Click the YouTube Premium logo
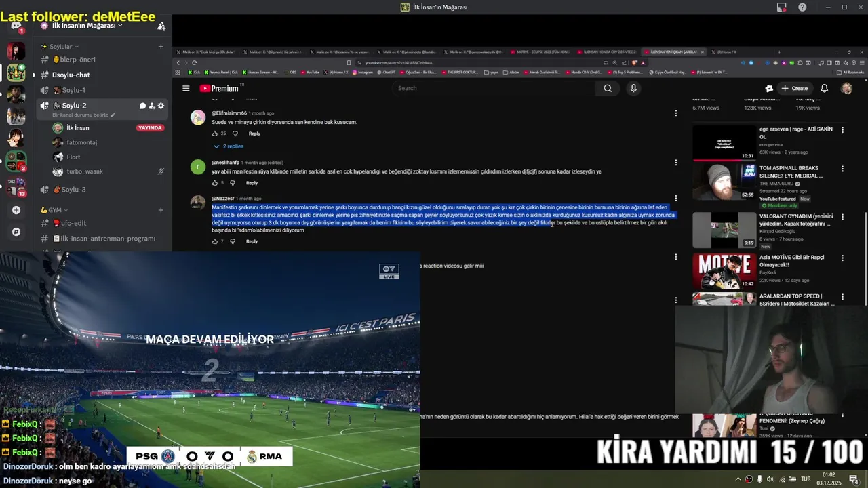The image size is (868, 488). (220, 88)
